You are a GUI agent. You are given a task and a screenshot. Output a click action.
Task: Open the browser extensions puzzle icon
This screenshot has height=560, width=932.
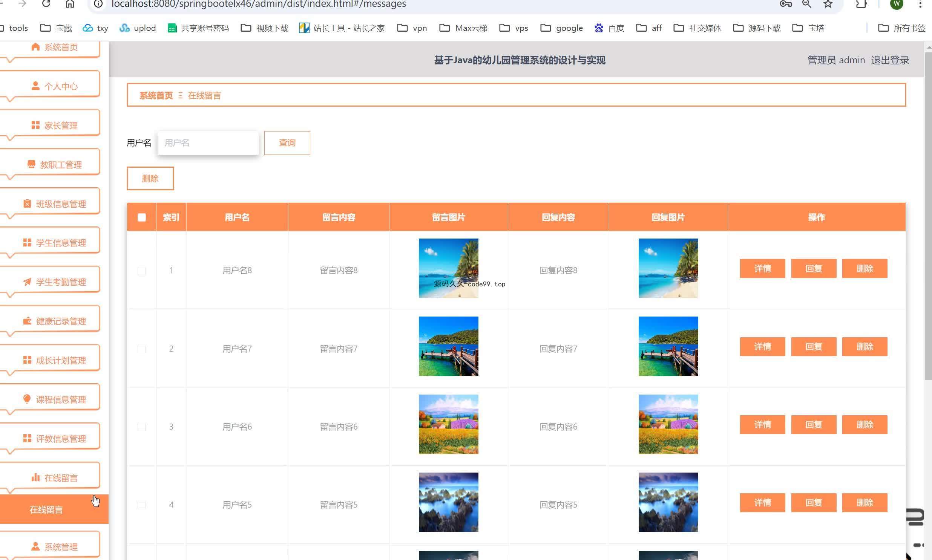pyautogui.click(x=861, y=4)
